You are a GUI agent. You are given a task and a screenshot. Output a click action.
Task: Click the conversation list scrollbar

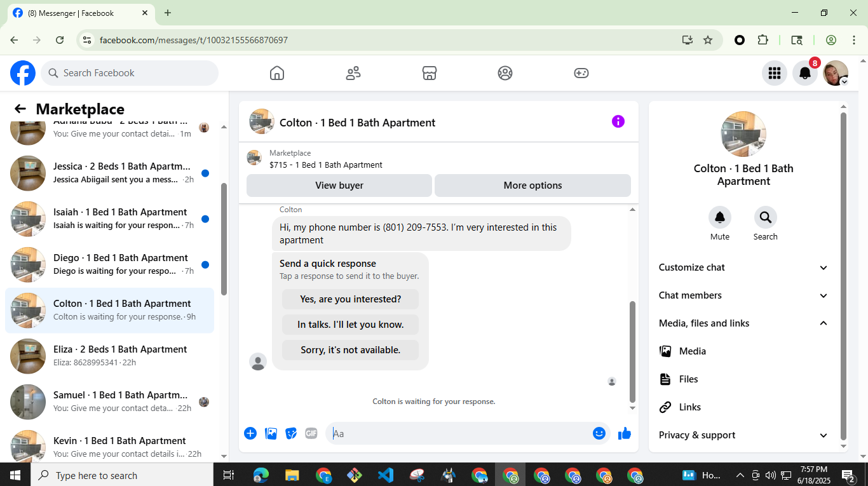click(224, 239)
